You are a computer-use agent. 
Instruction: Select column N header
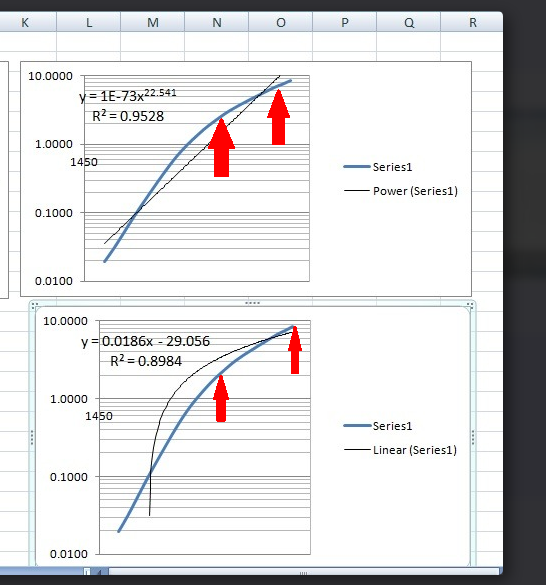[x=216, y=22]
